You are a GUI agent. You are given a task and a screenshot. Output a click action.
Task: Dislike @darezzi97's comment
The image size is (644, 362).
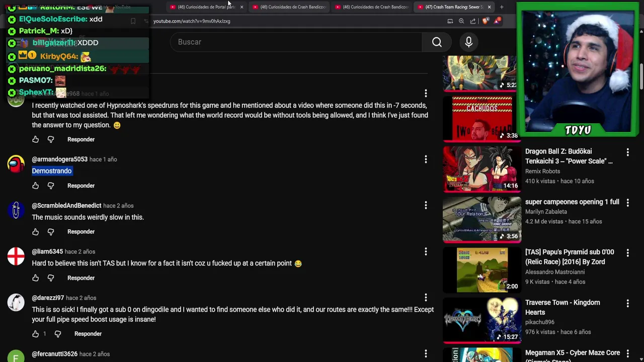58,334
